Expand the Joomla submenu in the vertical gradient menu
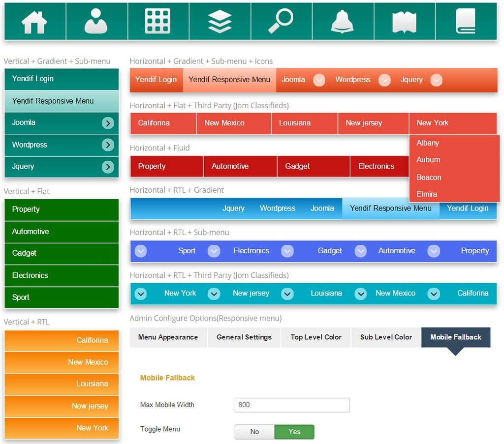 click(108, 123)
